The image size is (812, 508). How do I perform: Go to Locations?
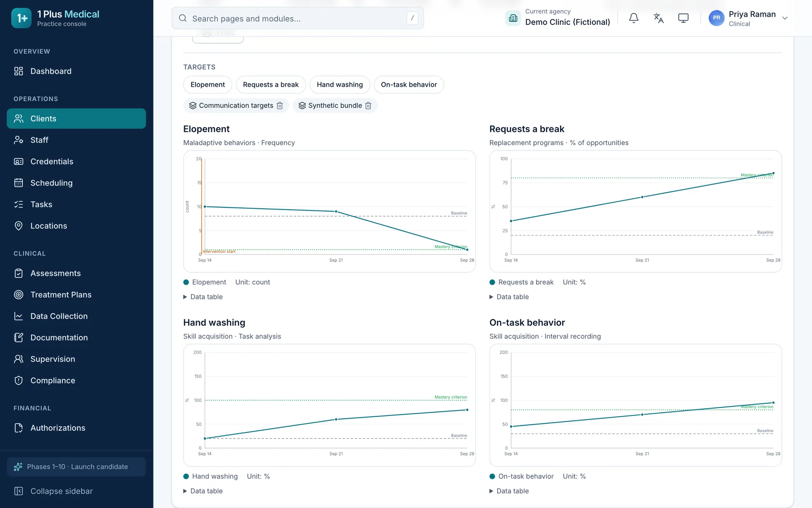(76, 226)
